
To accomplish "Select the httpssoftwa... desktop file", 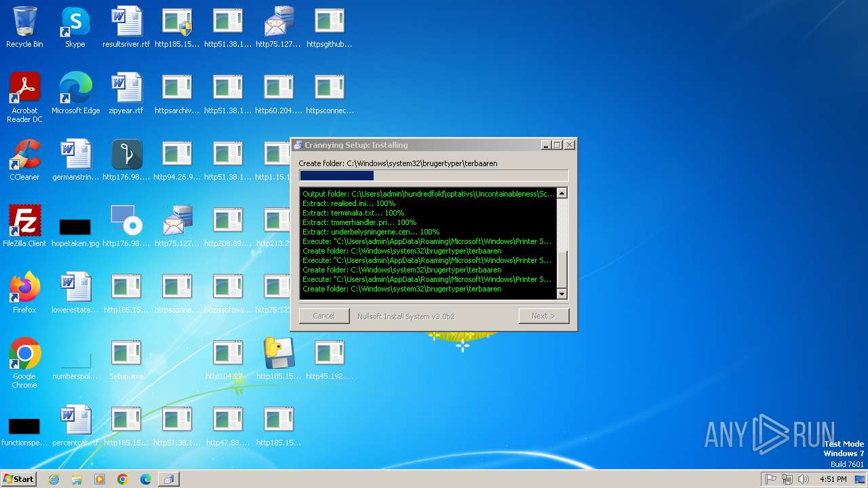I will (x=228, y=293).
